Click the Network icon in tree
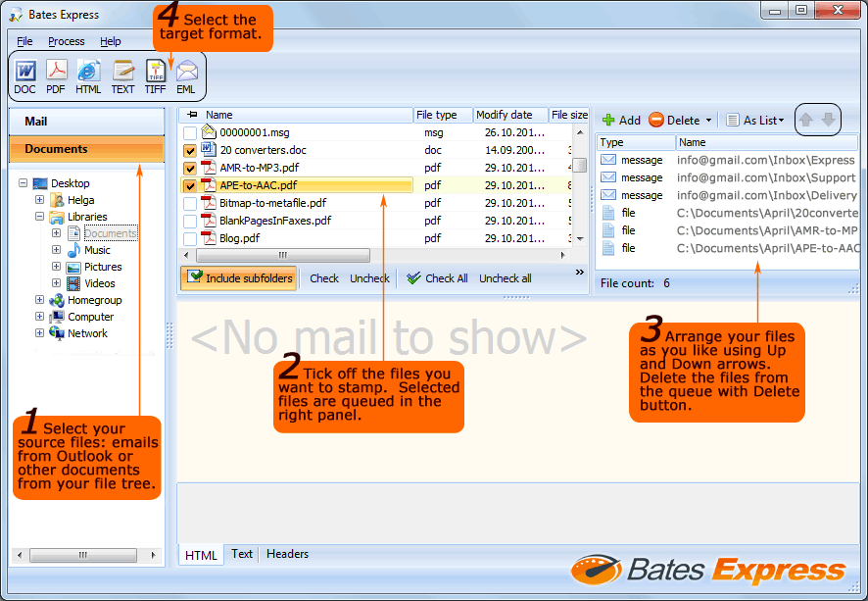The width and height of the screenshot is (868, 601). click(x=57, y=333)
